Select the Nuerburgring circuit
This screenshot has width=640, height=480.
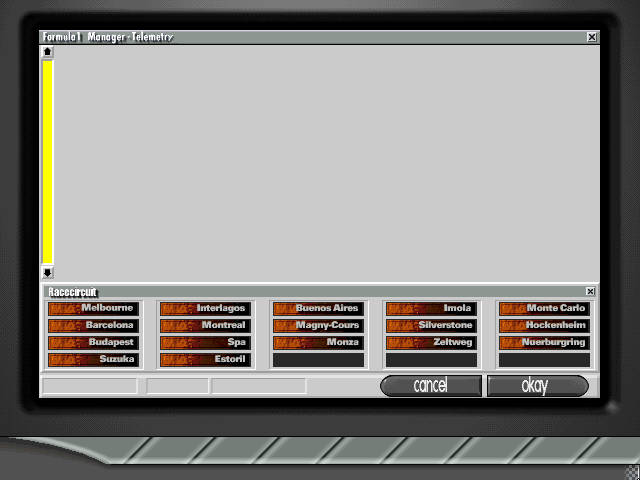click(x=544, y=343)
